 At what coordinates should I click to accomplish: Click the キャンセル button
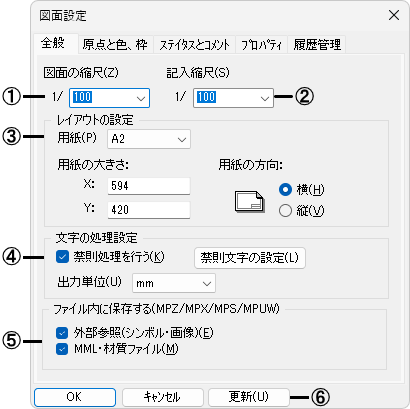coord(163,397)
